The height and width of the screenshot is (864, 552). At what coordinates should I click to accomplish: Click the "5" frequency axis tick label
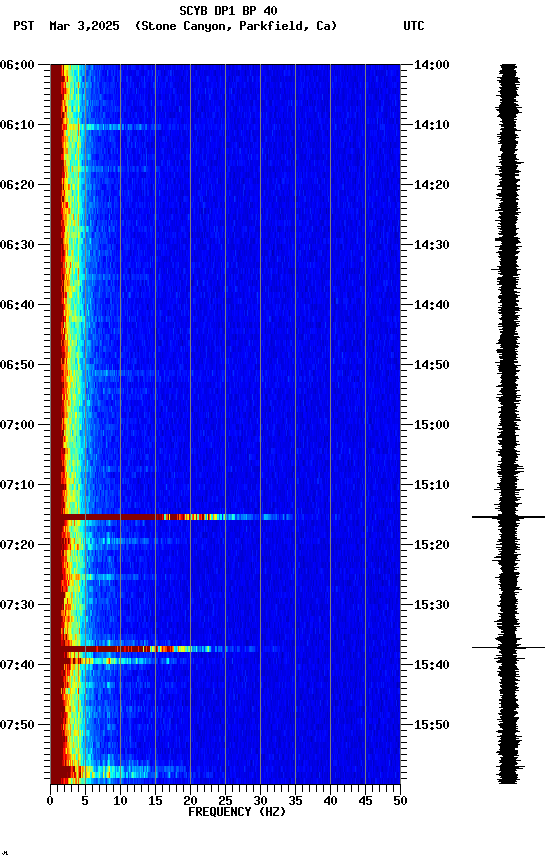(85, 801)
